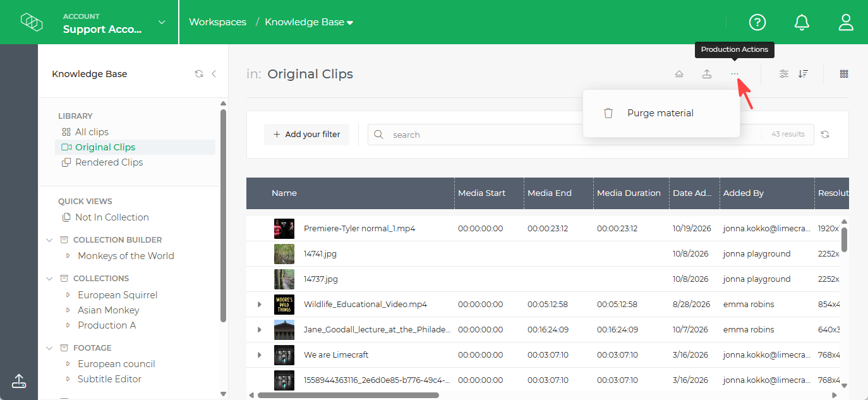
Task: Expand the Wildlife_Educational_Video.mp4 row
Action: pos(260,305)
